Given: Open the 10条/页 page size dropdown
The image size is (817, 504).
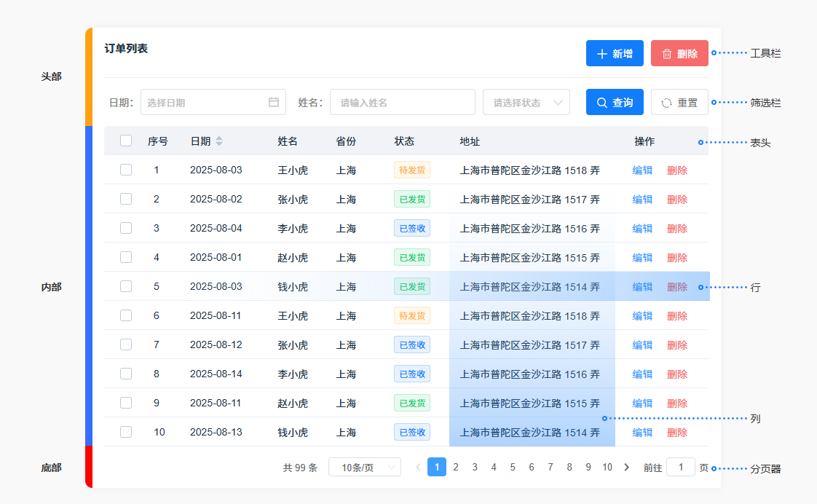Looking at the screenshot, I should 365,468.
